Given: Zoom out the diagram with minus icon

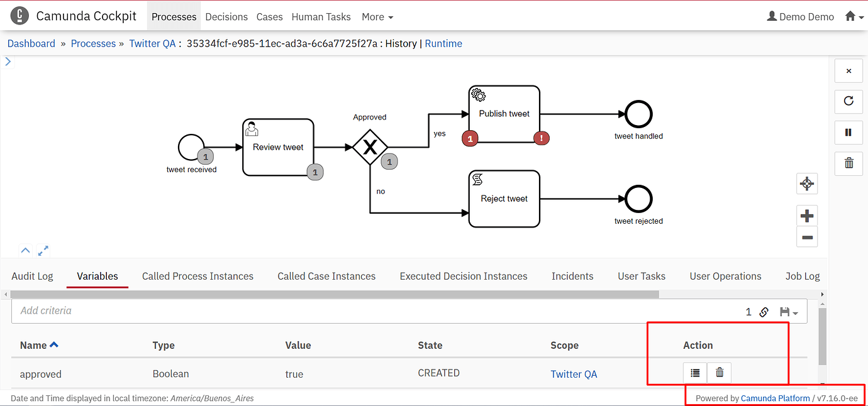Looking at the screenshot, I should [x=807, y=237].
